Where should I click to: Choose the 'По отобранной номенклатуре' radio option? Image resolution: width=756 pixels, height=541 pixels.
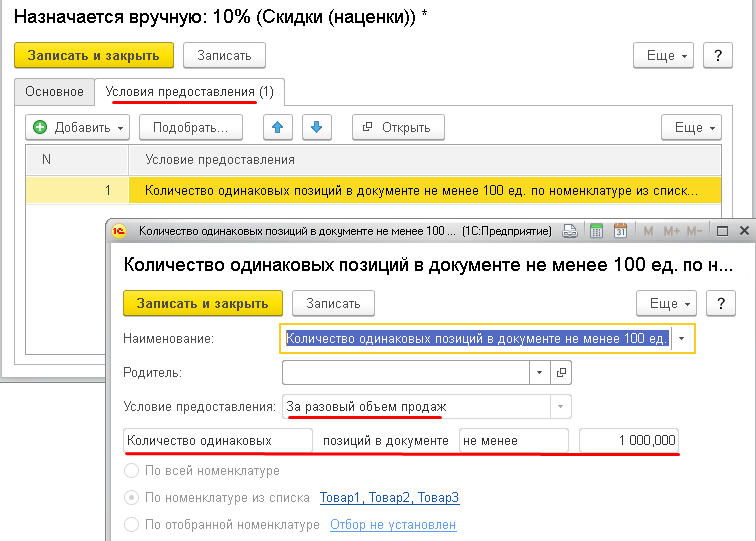pyautogui.click(x=130, y=525)
